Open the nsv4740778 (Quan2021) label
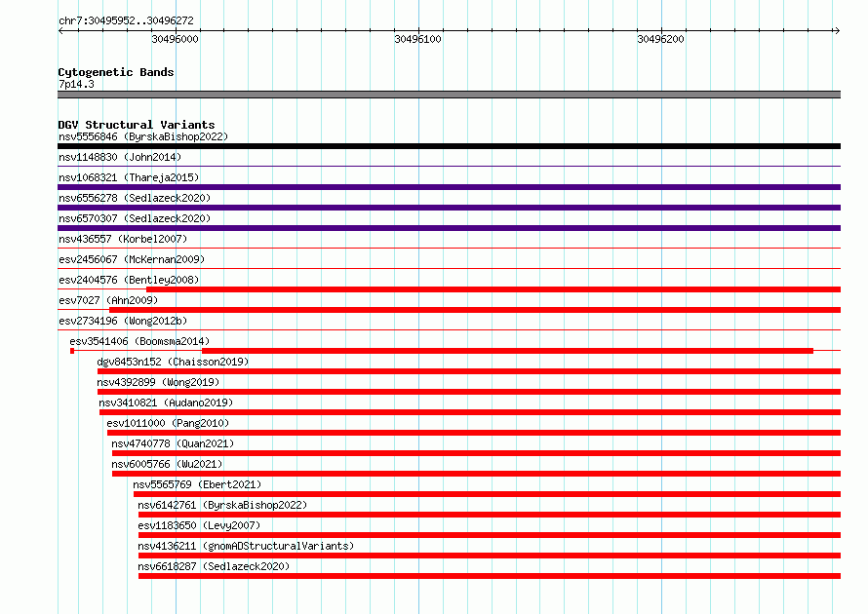 point(173,443)
